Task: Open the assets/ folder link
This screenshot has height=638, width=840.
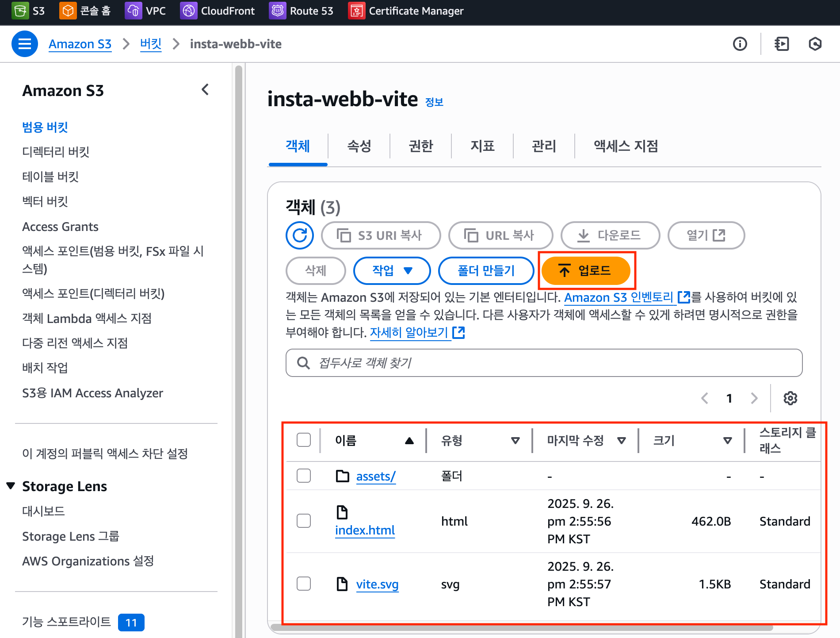Action: pos(376,476)
